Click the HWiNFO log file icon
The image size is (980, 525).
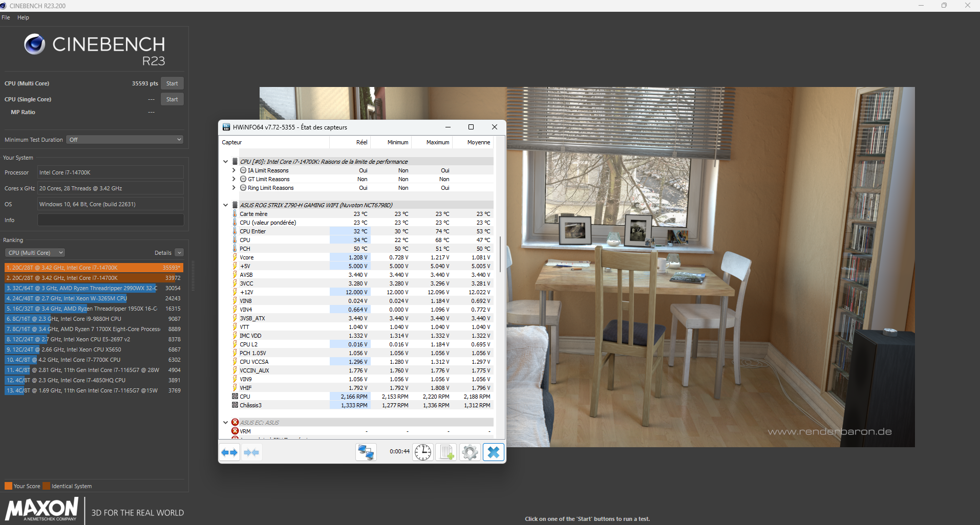446,452
